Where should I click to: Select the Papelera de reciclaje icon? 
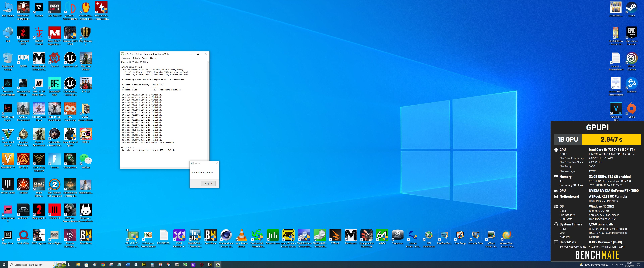tap(8, 61)
